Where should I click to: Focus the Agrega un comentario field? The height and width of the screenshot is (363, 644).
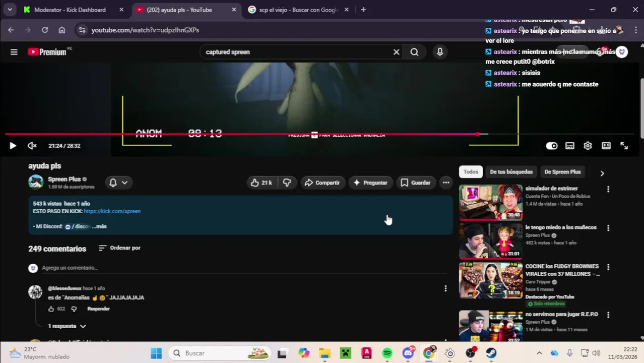[244, 268]
